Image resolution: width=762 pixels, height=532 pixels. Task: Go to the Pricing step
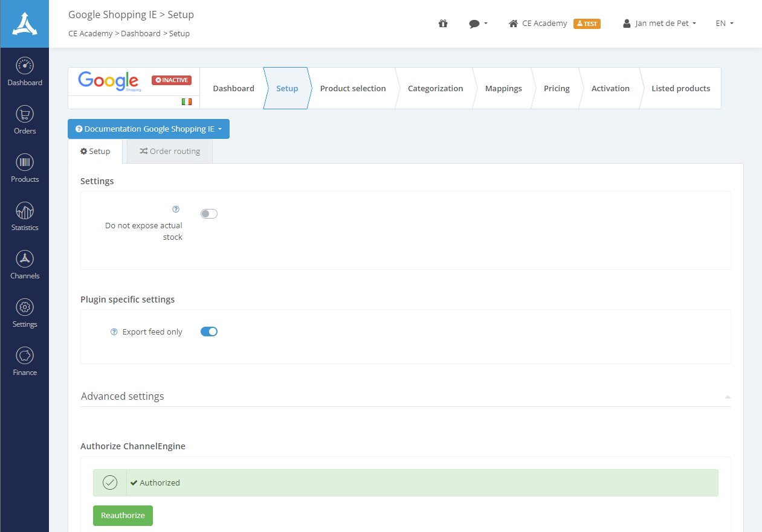click(x=557, y=88)
